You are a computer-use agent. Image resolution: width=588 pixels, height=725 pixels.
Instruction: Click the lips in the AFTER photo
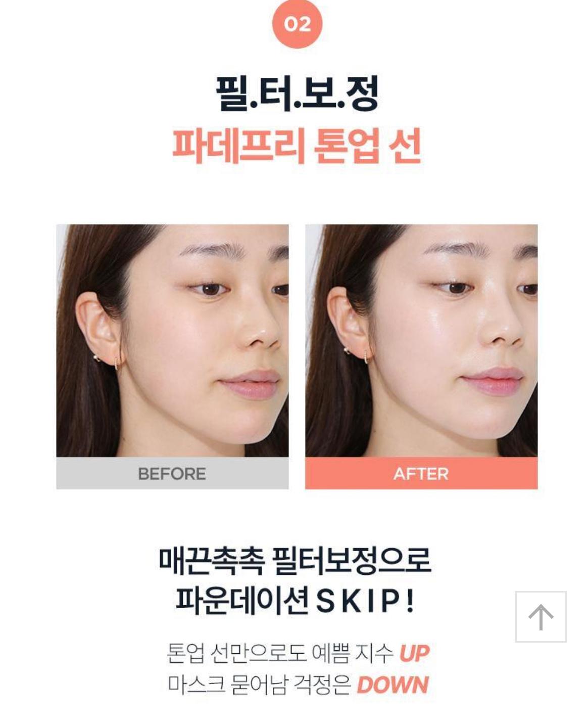494,381
